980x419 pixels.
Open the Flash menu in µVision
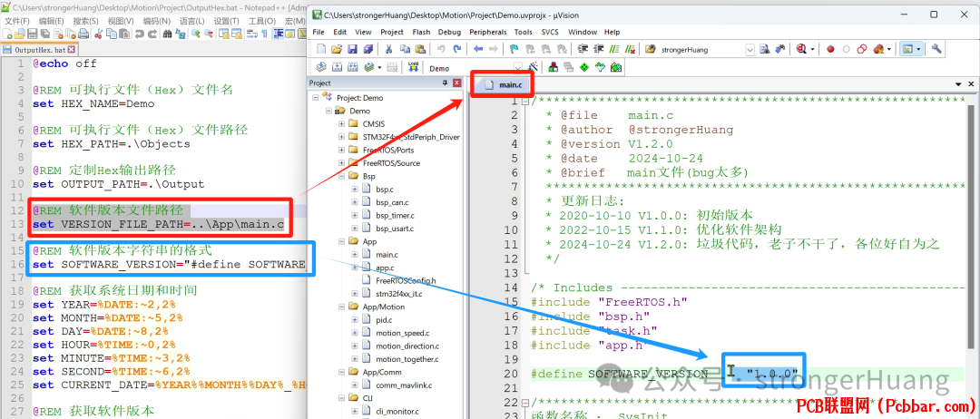(x=421, y=32)
